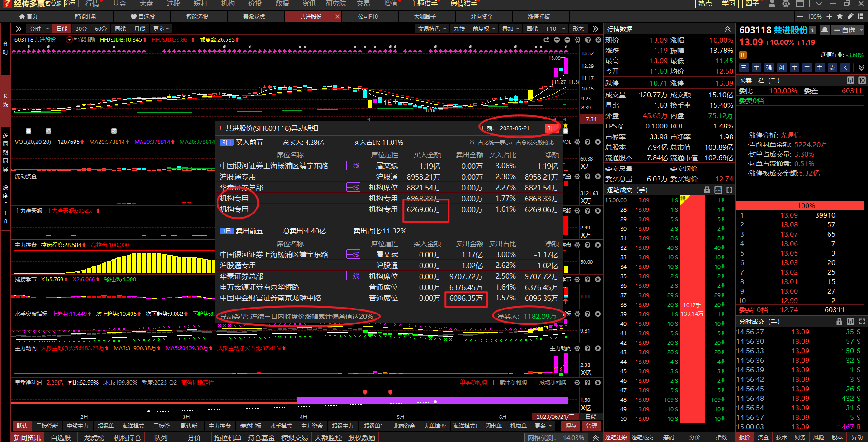Image resolution: width=868 pixels, height=442 pixels.
Task: Toggle the 智能辅助 circle button
Action: point(69,40)
